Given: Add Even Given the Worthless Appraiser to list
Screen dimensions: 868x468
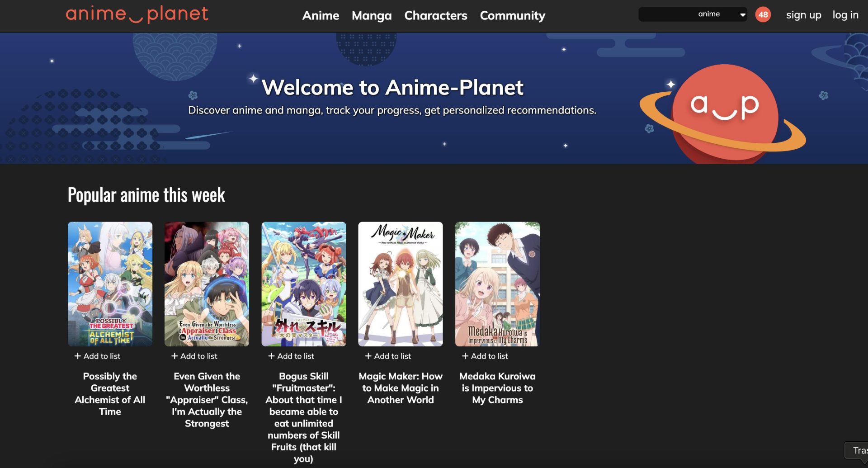Looking at the screenshot, I should coord(194,356).
